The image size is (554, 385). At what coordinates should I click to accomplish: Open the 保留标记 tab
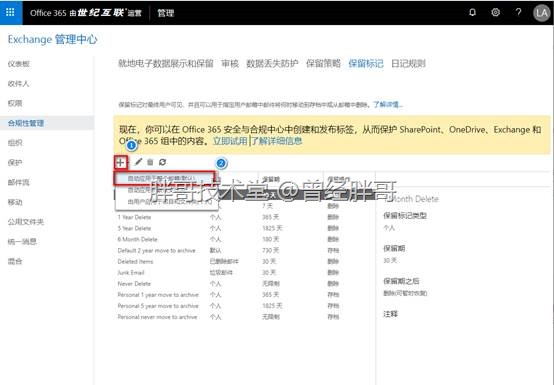click(366, 64)
